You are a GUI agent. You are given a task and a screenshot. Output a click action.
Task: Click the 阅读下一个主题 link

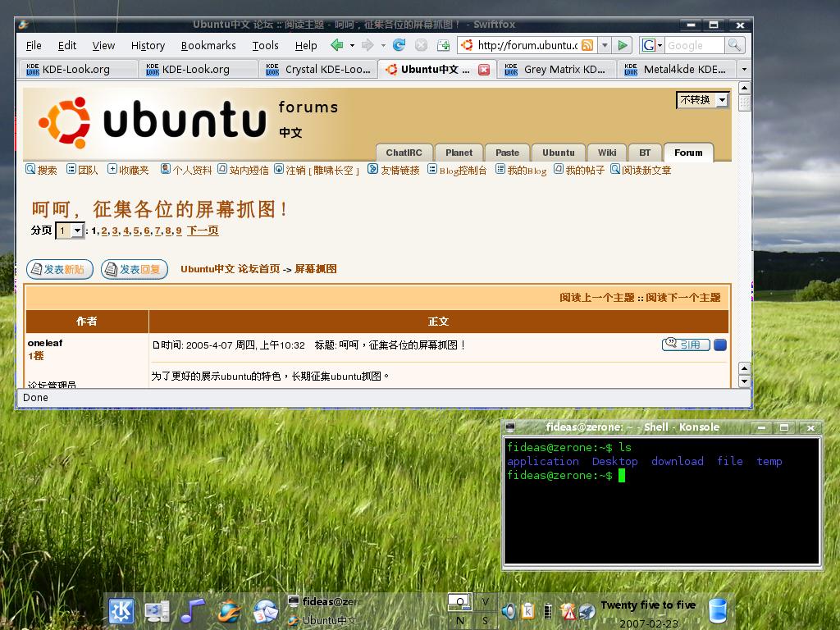tap(683, 297)
